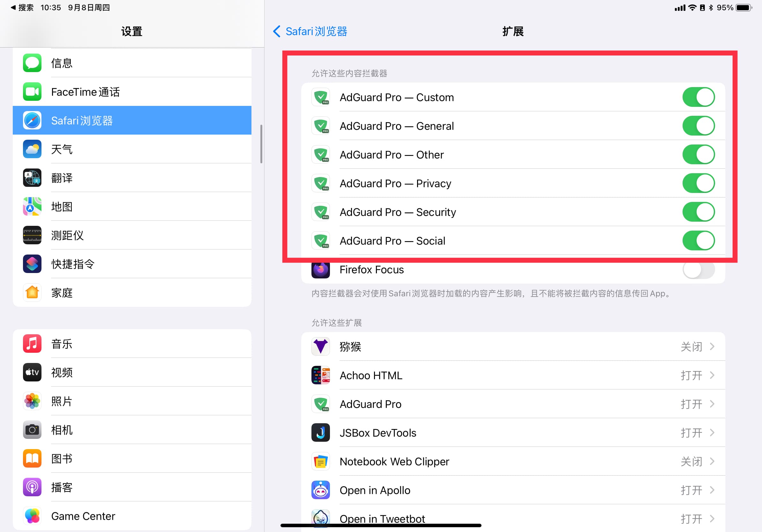The image size is (762, 532).
Task: Open Achoo HTML extension settings
Action: (x=513, y=375)
